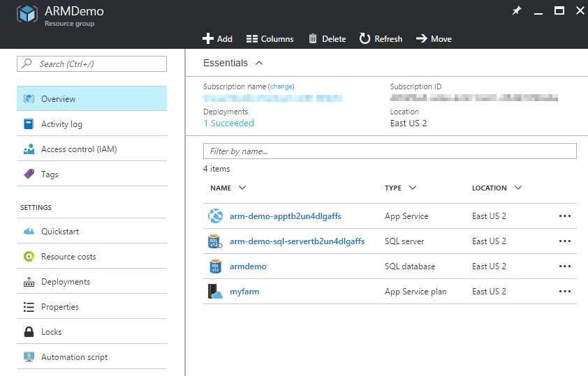Screen dimensions: 588x376
Task: Click the ARMDemo resource group cube icon
Action: (27, 14)
